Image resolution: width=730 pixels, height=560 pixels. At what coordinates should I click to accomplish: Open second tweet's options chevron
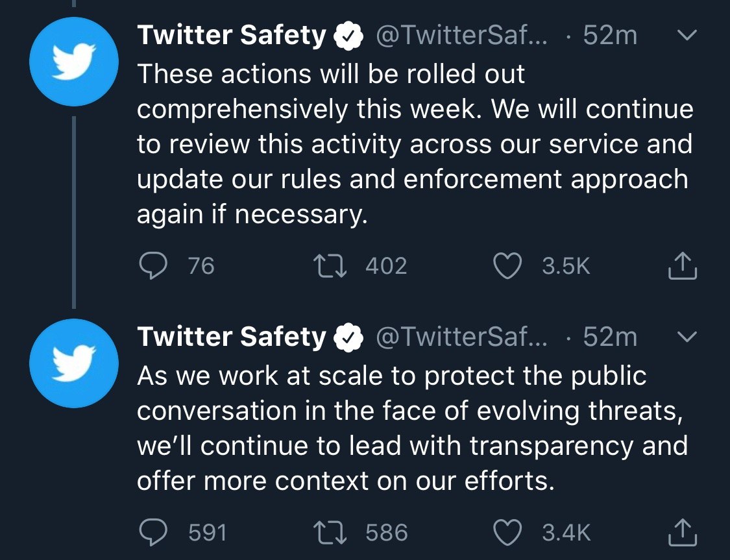click(687, 337)
